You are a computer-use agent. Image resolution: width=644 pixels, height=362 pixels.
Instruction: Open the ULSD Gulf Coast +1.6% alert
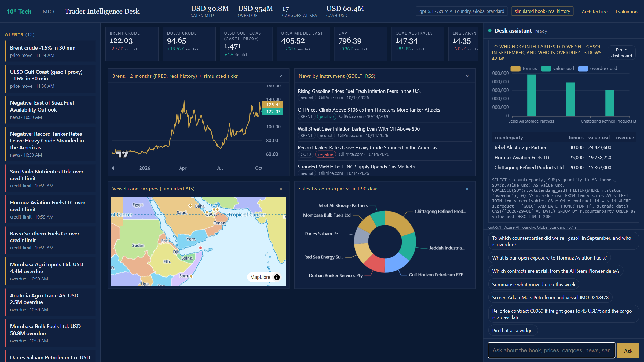[x=50, y=79]
